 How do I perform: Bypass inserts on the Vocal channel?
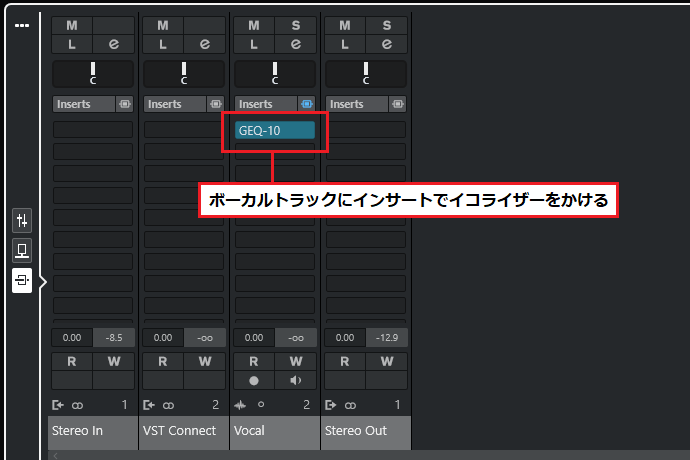click(307, 104)
